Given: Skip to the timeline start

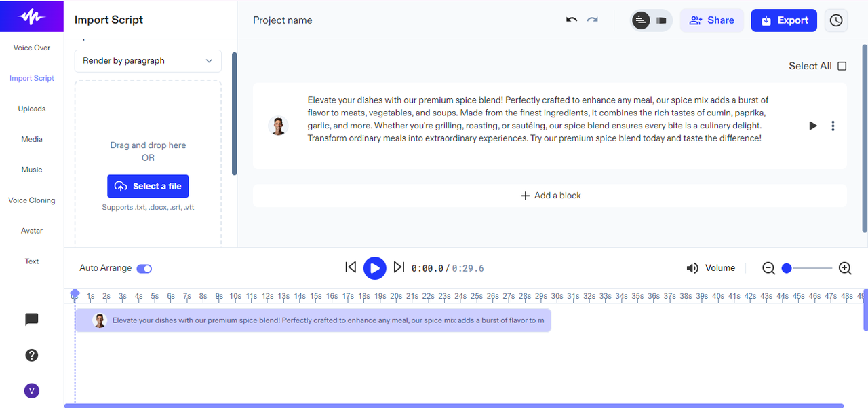Looking at the screenshot, I should coord(351,267).
